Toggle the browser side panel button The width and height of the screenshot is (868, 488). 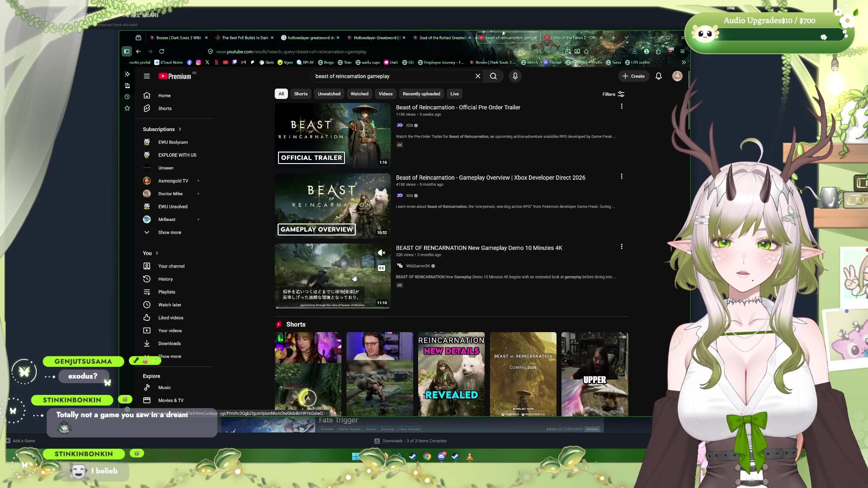click(x=127, y=52)
